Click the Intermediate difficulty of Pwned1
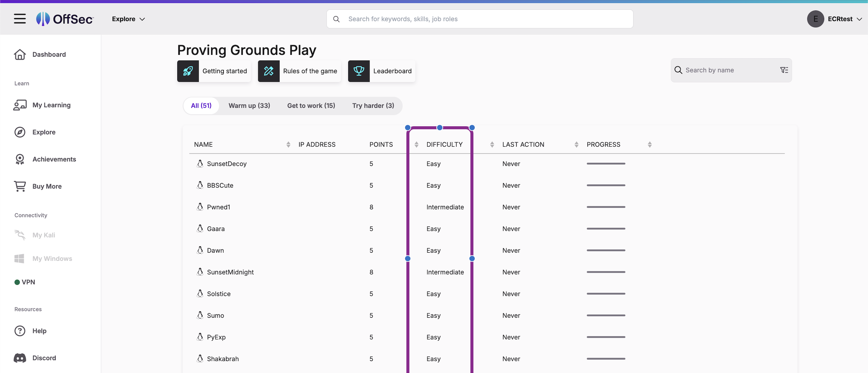The height and width of the screenshot is (373, 868). [445, 207]
